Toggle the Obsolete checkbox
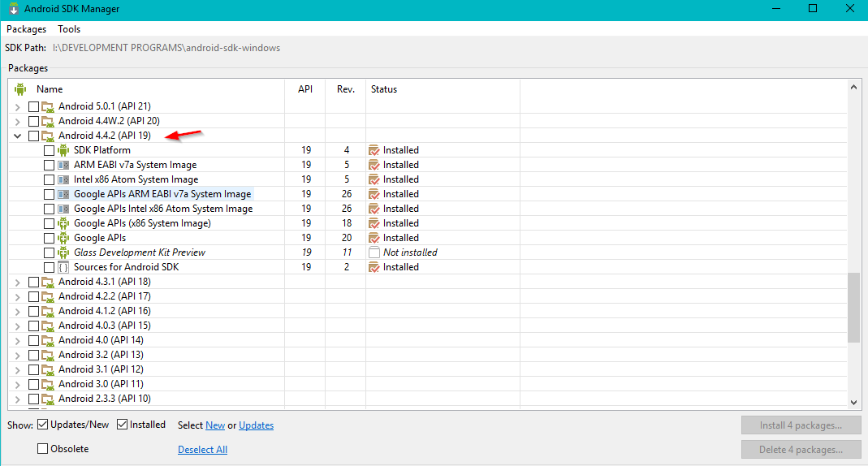 [42, 449]
